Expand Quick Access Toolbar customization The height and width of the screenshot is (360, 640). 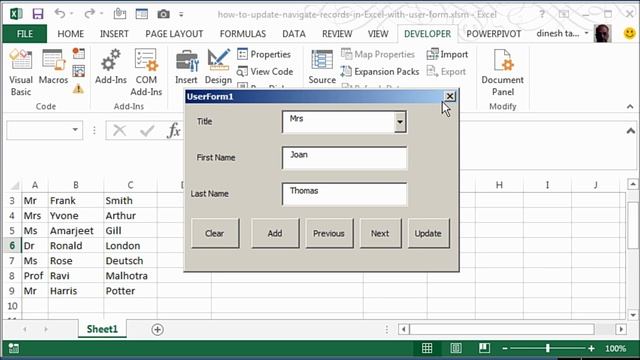[x=181, y=15]
